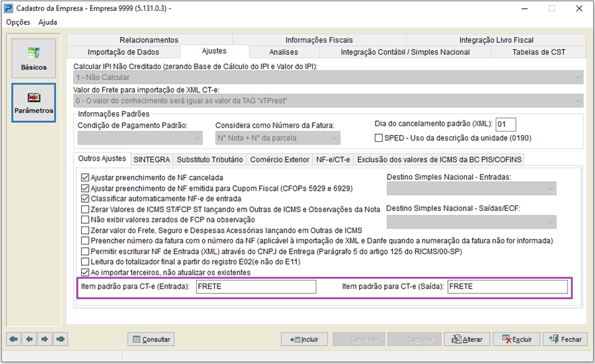Toggle Ajustar preenchimento de NF cancelada

click(x=85, y=177)
